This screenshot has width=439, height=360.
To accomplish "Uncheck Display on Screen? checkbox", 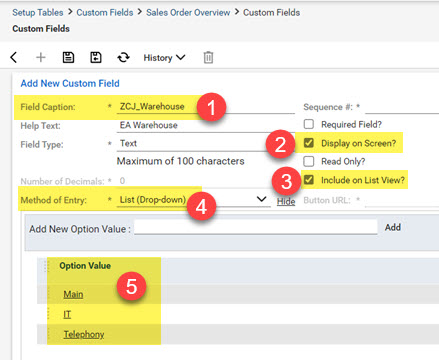I will pyautogui.click(x=309, y=143).
